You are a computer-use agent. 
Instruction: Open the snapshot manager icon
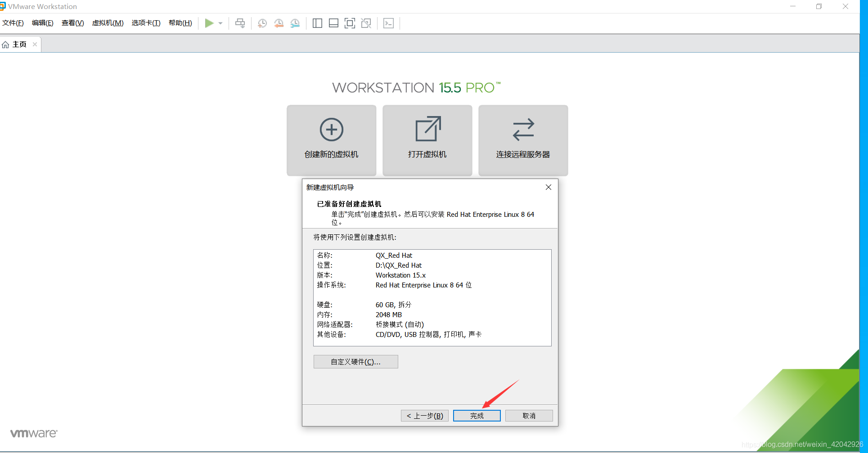click(295, 23)
